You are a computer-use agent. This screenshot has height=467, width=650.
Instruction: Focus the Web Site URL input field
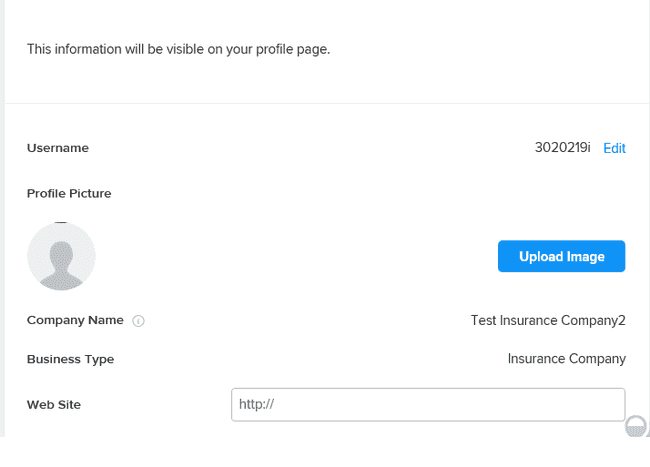tap(427, 405)
